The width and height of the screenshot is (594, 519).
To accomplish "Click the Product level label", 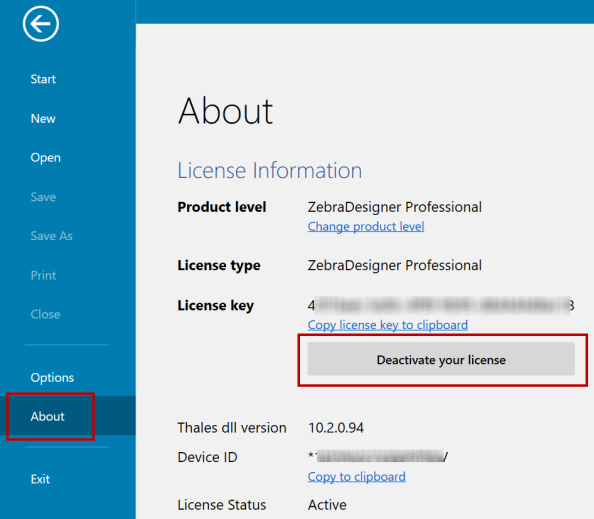I will [222, 207].
